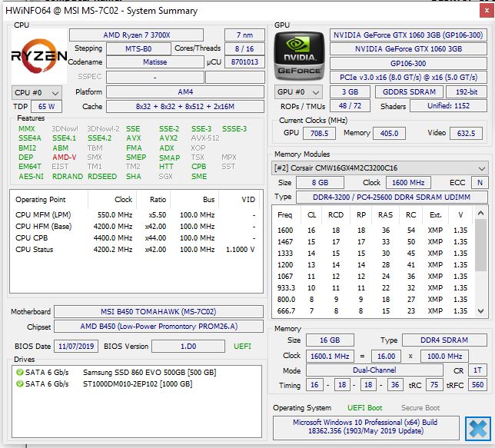Viewport: 495px width, 448px height.
Task: Click the ROPs/TMUs 48 / 72 field
Action: tap(350, 106)
